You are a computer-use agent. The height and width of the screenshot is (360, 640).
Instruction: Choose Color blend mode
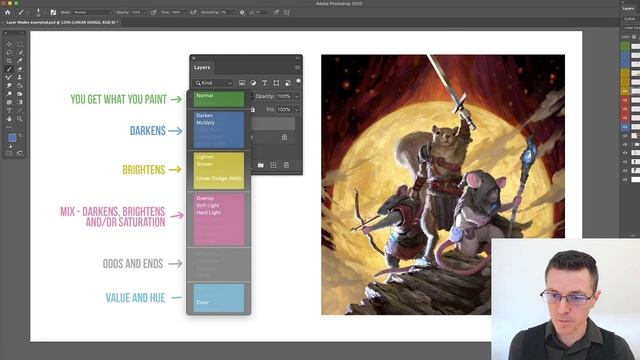pyautogui.click(x=202, y=302)
